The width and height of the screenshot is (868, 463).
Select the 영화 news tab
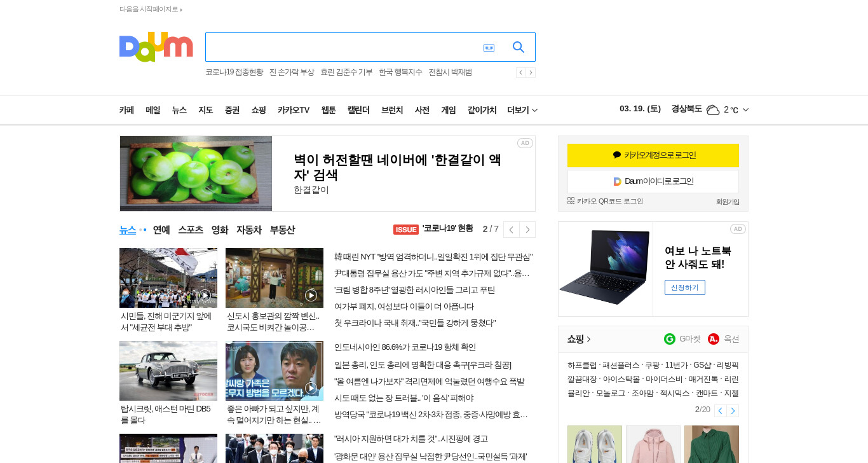coord(220,230)
